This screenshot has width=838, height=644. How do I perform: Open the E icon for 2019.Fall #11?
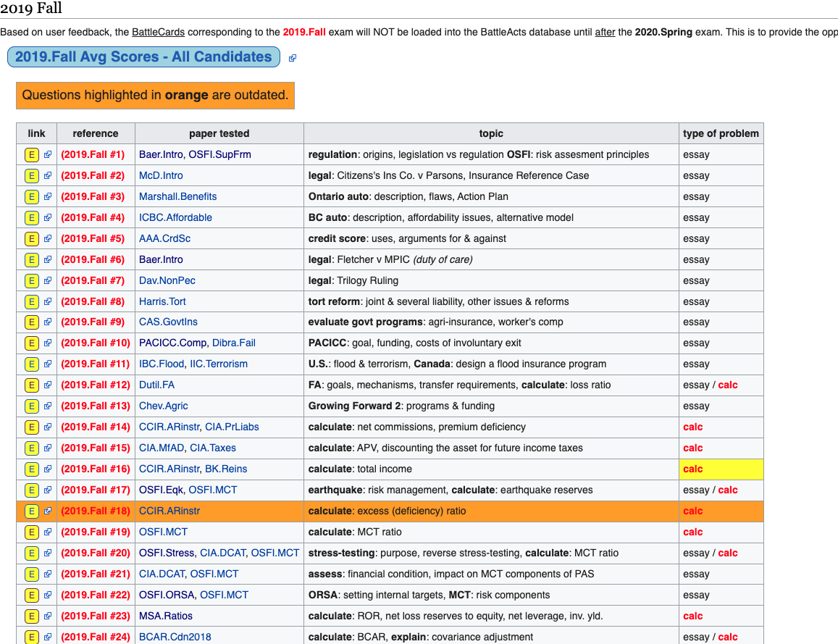[x=32, y=364]
